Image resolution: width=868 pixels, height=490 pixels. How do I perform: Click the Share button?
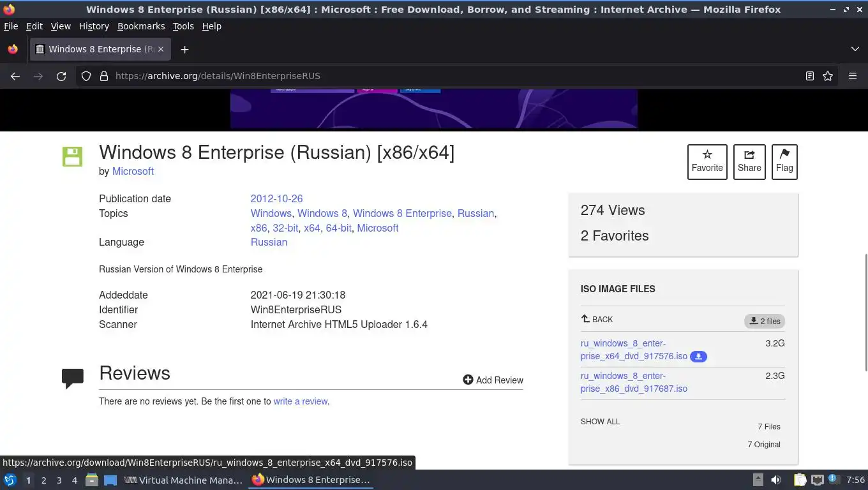749,162
